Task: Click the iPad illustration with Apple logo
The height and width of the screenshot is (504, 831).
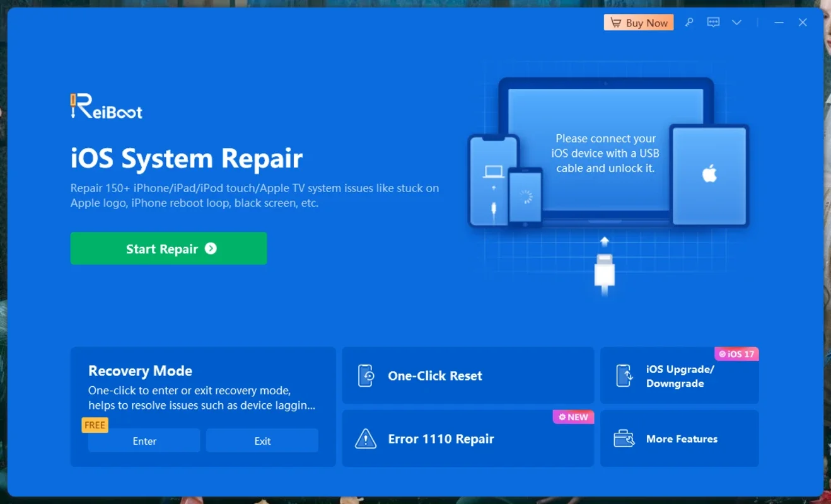Action: click(x=709, y=175)
